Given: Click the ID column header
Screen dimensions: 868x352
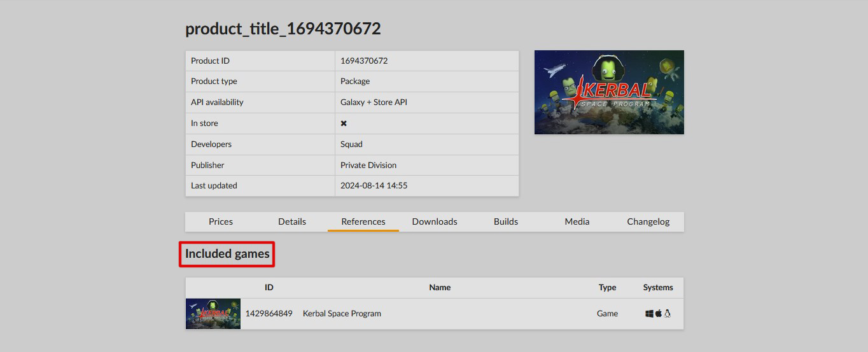Looking at the screenshot, I should pos(269,288).
